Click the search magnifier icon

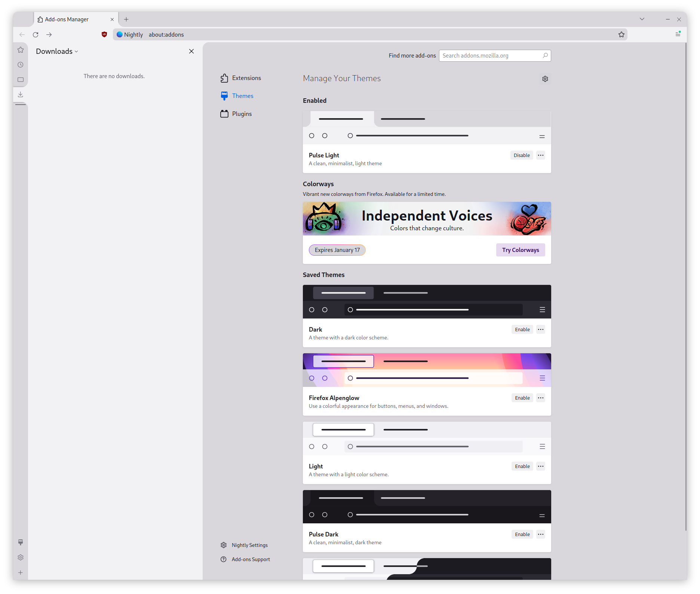pos(546,56)
